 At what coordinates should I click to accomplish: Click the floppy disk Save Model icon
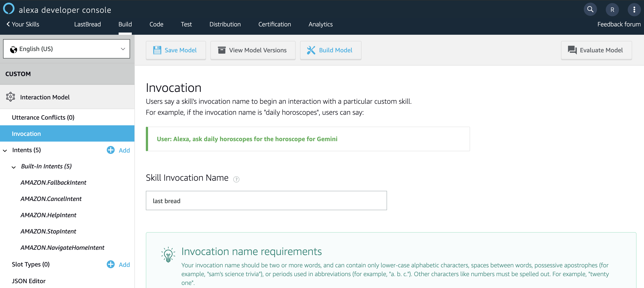(x=157, y=50)
